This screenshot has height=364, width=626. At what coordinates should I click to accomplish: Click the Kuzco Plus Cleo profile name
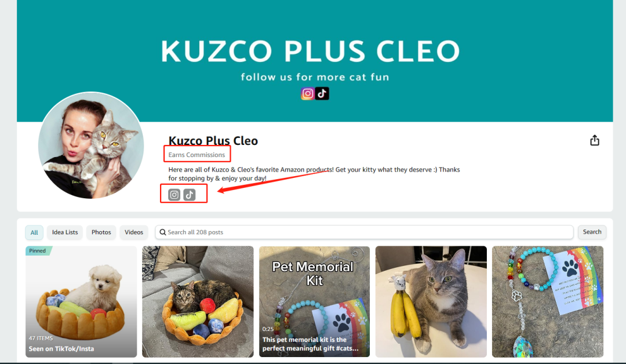tap(213, 141)
